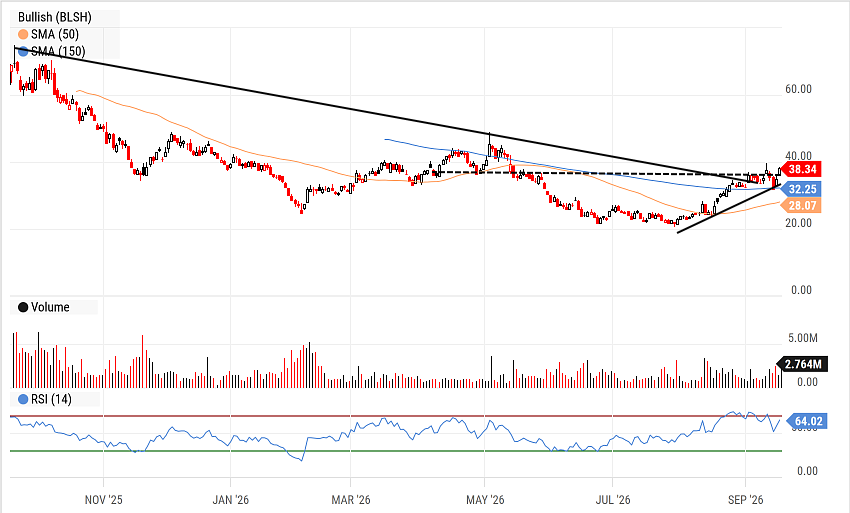Click the JAN '26 date axis label
This screenshot has height=513, width=850.
click(x=230, y=499)
